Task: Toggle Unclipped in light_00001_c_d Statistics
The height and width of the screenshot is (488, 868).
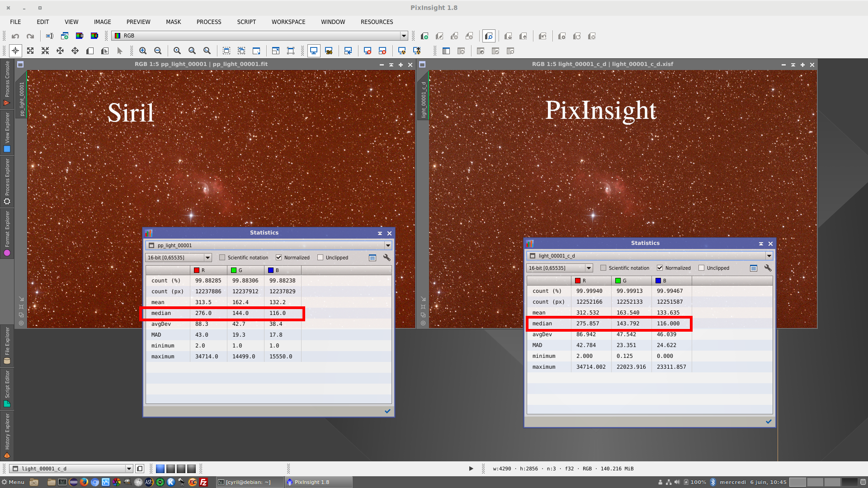Action: coord(701,268)
